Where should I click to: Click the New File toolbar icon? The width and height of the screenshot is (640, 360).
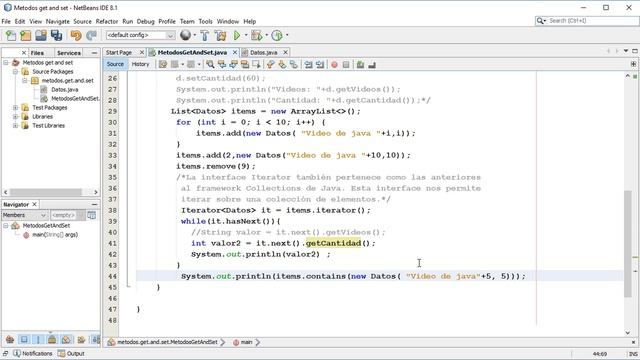point(11,36)
